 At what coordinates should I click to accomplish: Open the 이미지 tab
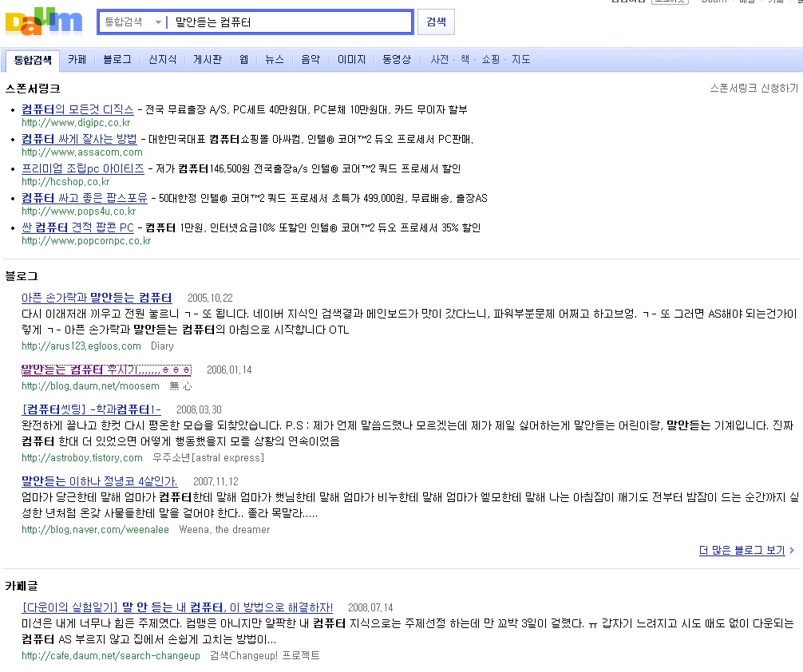351,59
